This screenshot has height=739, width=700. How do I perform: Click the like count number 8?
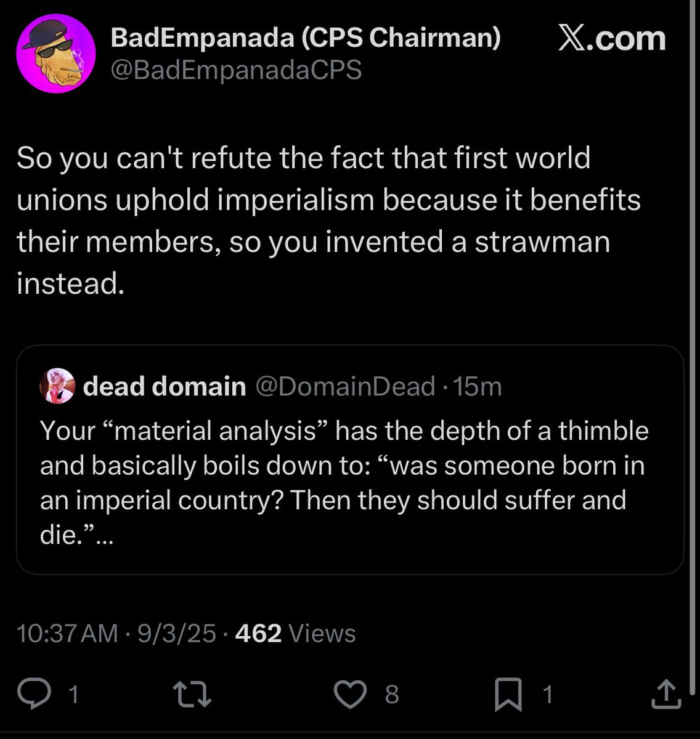click(392, 695)
